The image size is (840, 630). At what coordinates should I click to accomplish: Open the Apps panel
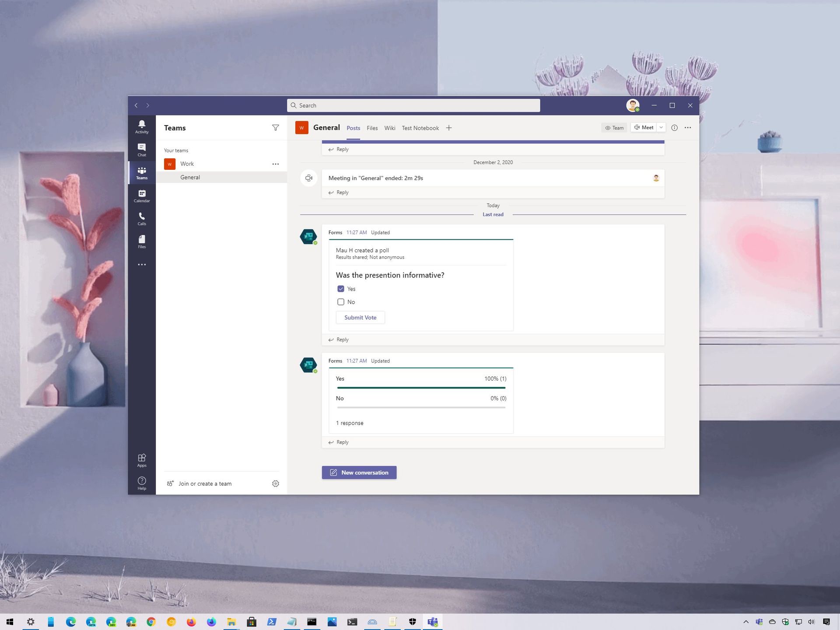tap(141, 459)
